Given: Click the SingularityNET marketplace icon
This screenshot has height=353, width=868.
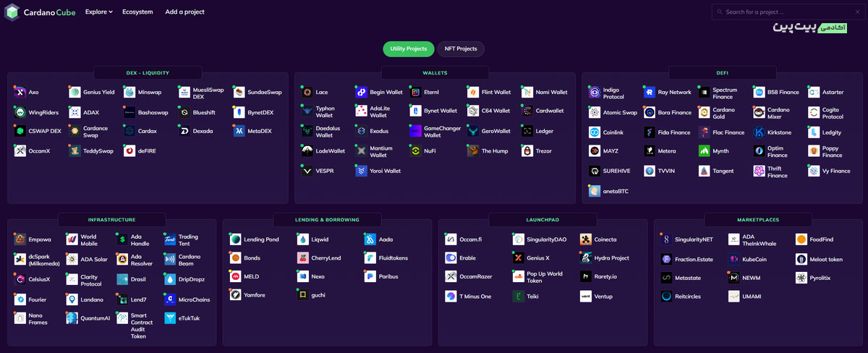Looking at the screenshot, I should tap(666, 239).
